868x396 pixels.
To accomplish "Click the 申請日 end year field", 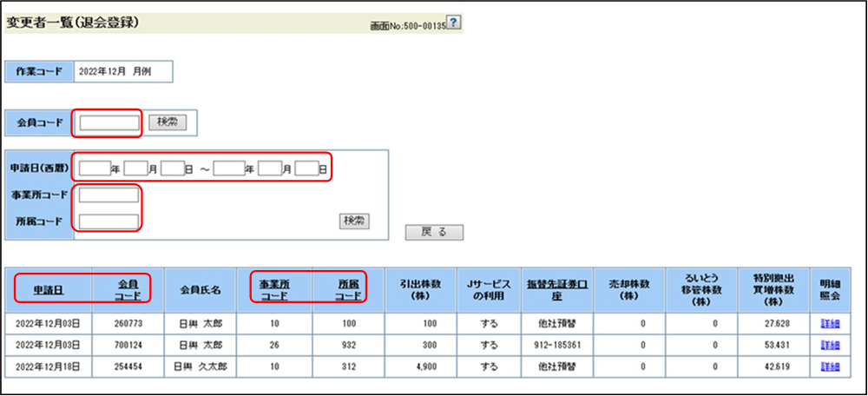I will (x=228, y=168).
